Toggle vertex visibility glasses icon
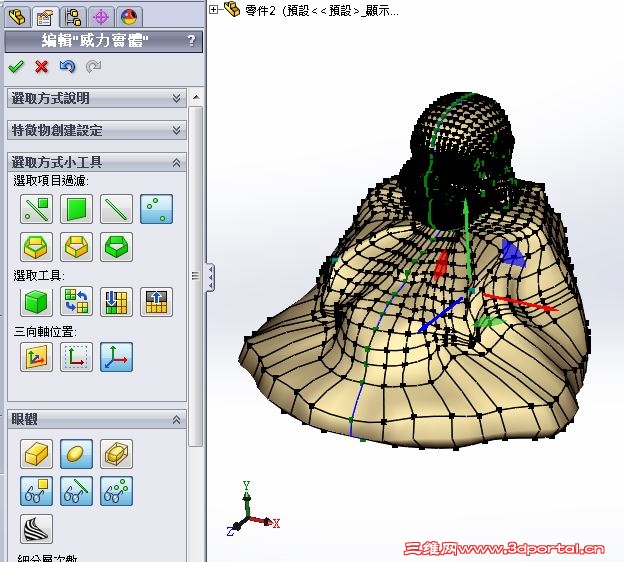The image size is (624, 562). coord(116,491)
